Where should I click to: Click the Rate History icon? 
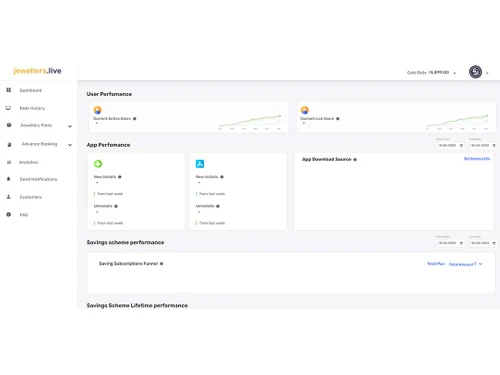coord(8,108)
